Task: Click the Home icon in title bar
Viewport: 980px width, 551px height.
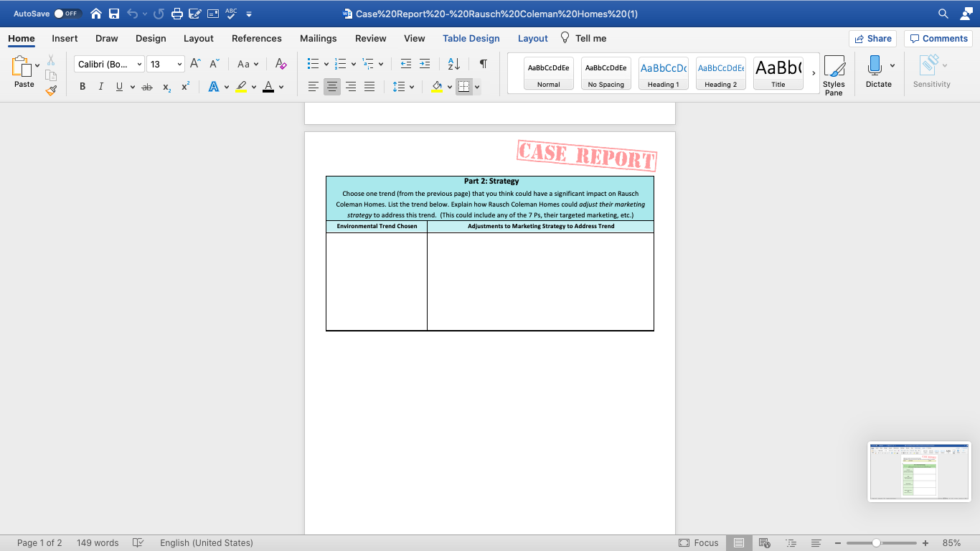Action: 96,14
